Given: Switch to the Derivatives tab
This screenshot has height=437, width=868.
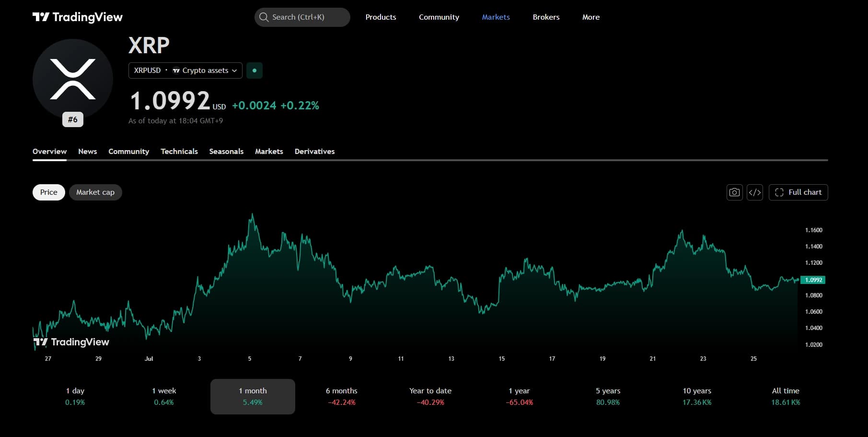Looking at the screenshot, I should (315, 152).
